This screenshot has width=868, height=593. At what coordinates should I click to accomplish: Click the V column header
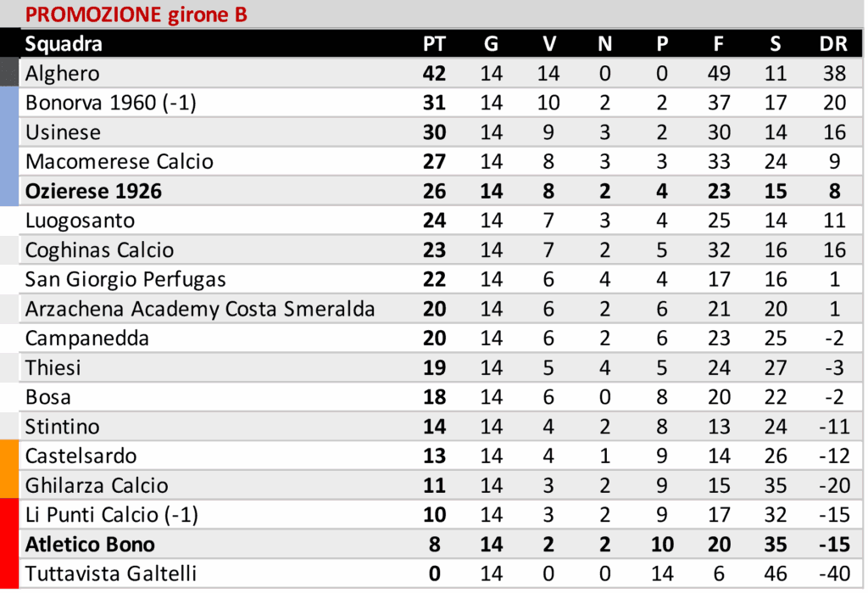(x=548, y=44)
